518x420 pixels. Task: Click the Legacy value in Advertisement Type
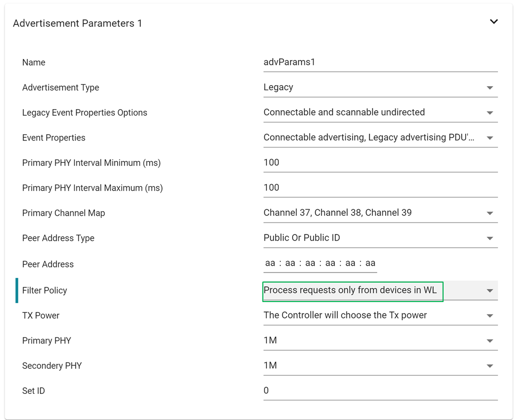coord(278,87)
